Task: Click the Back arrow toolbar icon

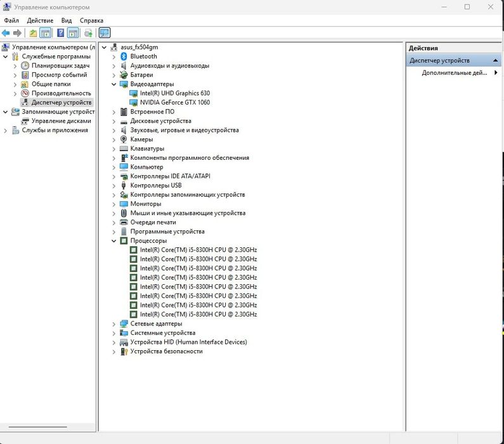Action: 6,33
